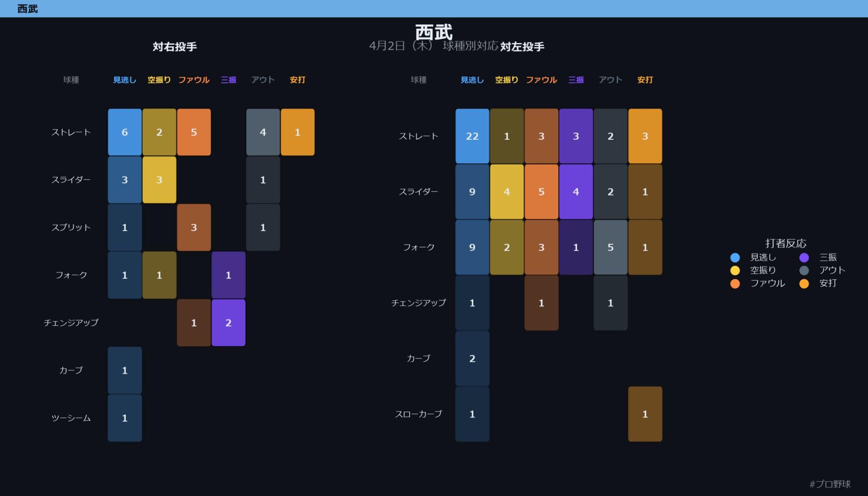Click ストレート row label in 対右投手
The height and width of the screenshot is (496, 868).
coord(71,132)
